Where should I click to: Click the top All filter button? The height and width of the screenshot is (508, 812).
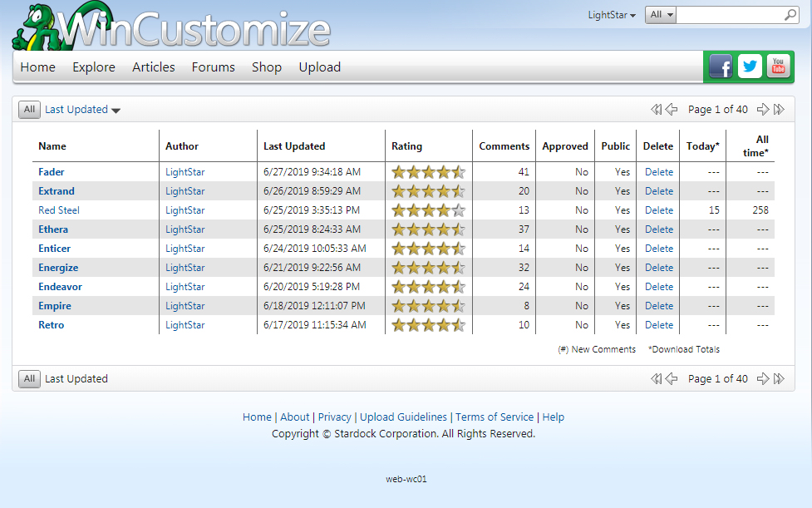click(29, 109)
